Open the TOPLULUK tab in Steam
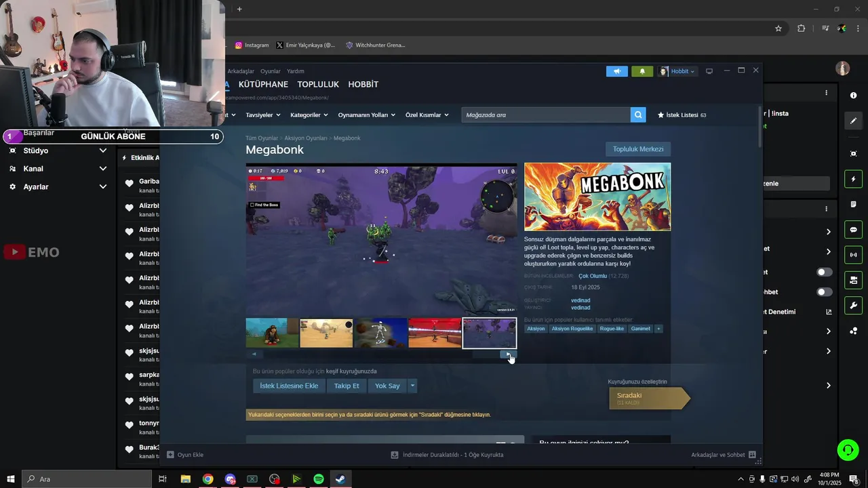 click(318, 85)
